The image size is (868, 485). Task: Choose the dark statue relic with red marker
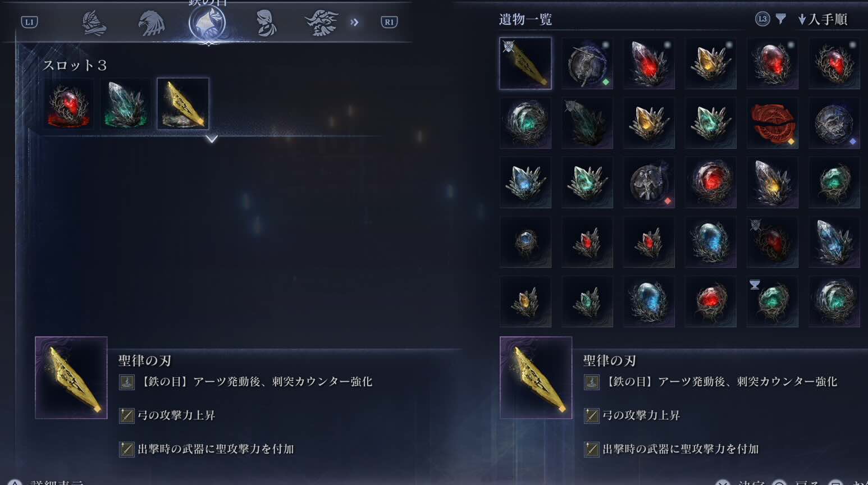tap(649, 182)
